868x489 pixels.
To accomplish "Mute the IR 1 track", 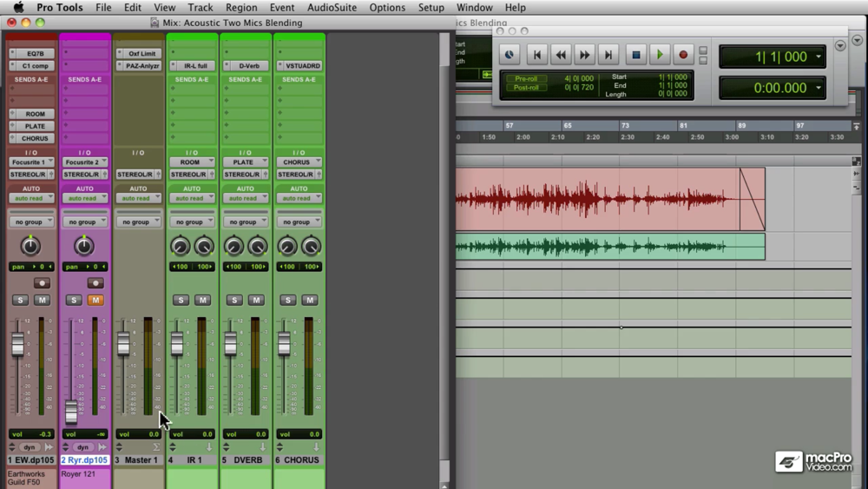I will pyautogui.click(x=202, y=301).
